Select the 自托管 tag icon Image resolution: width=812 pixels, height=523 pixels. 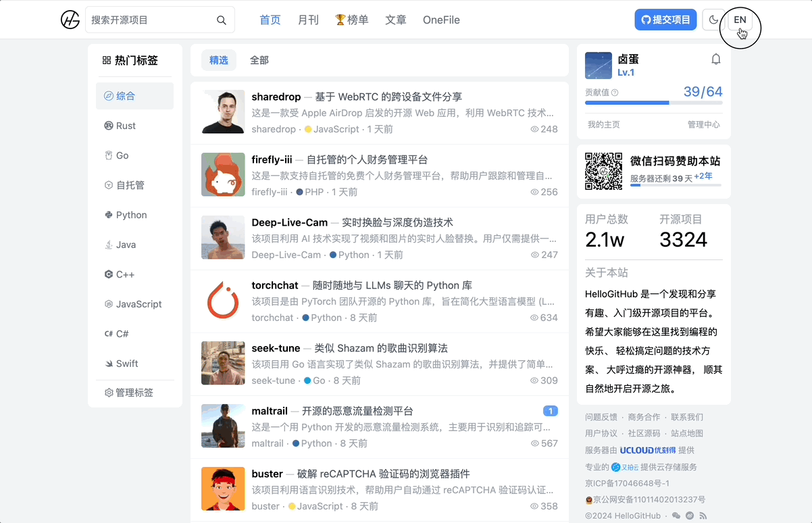[x=108, y=185]
